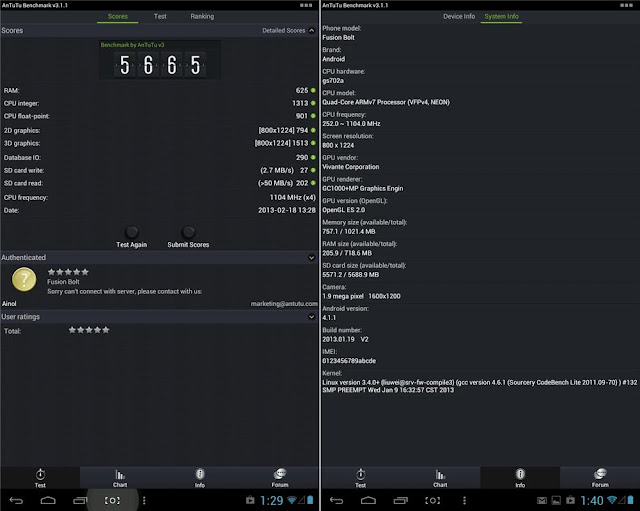The width and height of the screenshot is (640, 511).
Task: Select the gs702a CPU hardware value
Action: pos(333,81)
